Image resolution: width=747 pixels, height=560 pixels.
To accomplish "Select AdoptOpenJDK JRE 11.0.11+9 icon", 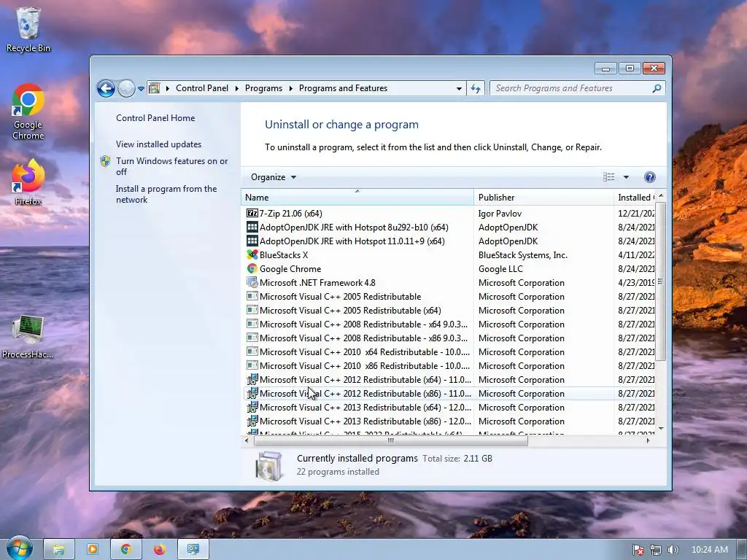I will point(252,241).
